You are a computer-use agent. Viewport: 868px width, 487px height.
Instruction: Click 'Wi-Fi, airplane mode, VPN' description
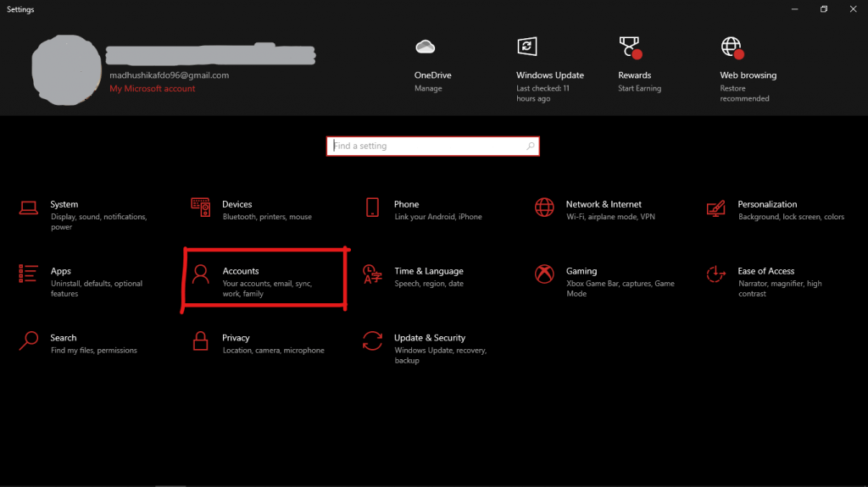click(610, 217)
